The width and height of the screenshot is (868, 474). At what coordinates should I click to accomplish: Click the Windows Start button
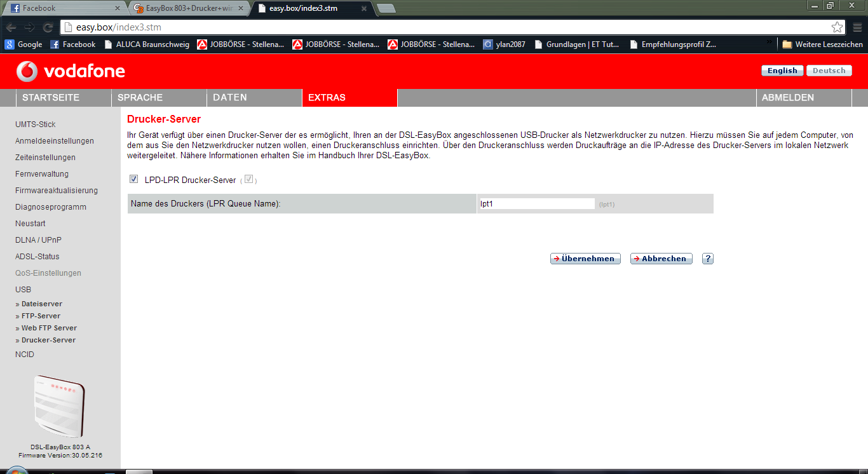(x=17, y=471)
